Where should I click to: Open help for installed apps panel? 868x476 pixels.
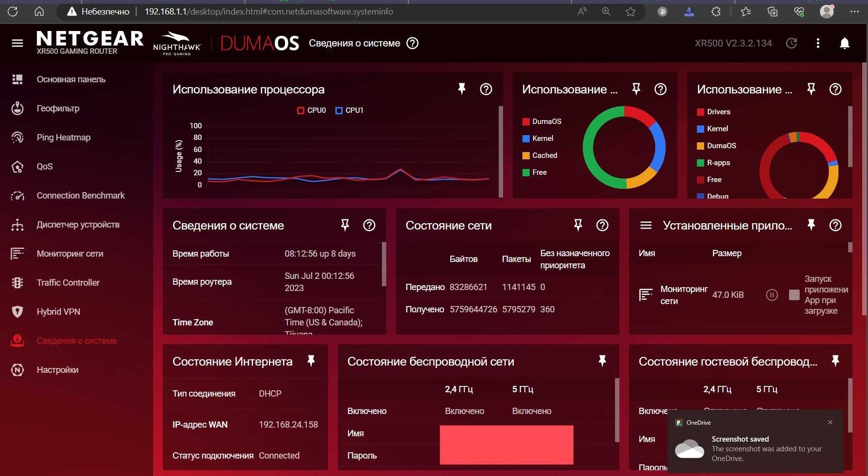tap(836, 225)
